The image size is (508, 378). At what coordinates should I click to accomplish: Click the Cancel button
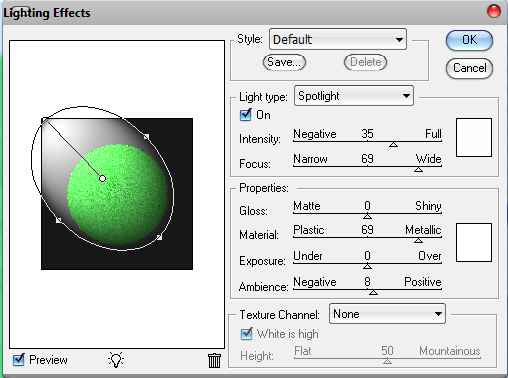pos(469,68)
